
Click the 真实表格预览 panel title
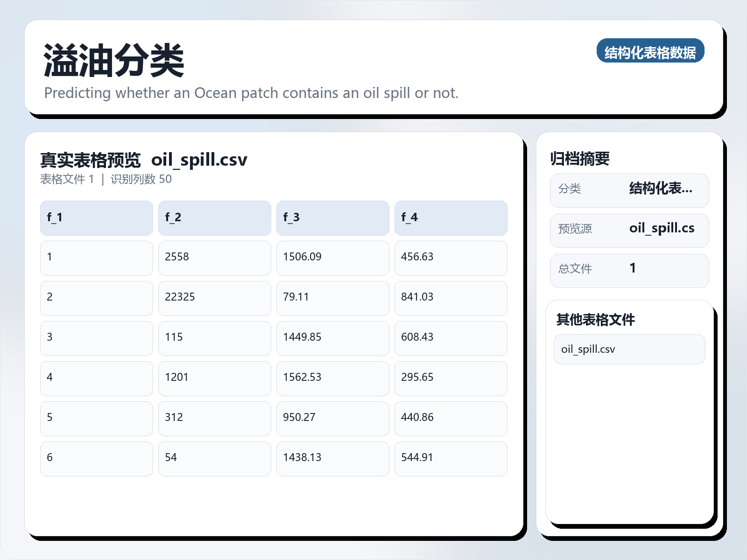(x=91, y=160)
